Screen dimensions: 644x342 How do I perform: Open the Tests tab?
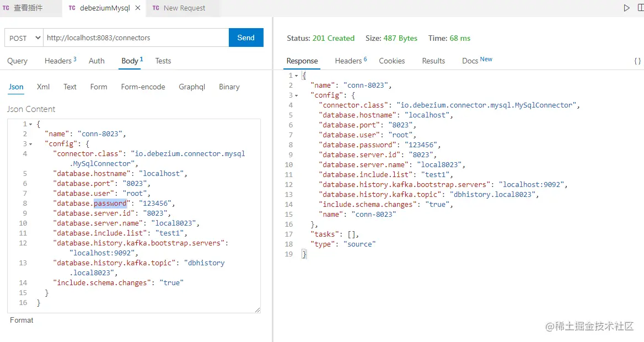pos(163,61)
